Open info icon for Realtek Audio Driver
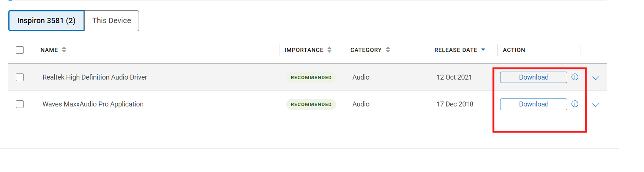Viewport: 644px width, 172px height. pos(575,77)
